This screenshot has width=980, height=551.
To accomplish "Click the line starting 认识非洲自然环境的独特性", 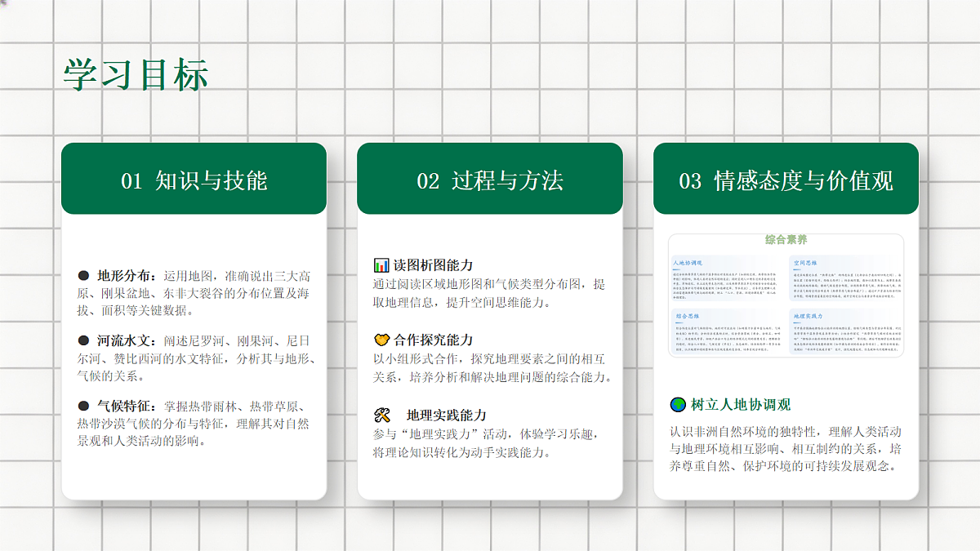I will (786, 431).
